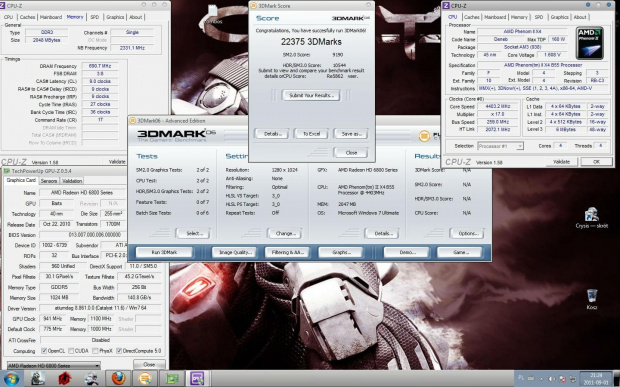Toggle the DirectCompute 5.0 checkbox

click(119, 351)
